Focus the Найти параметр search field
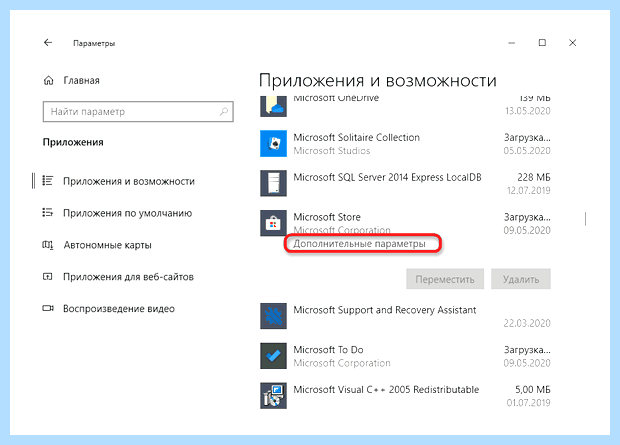 pos(138,112)
